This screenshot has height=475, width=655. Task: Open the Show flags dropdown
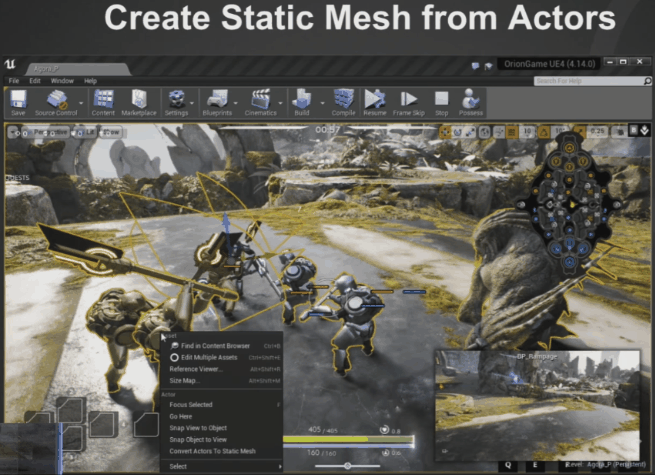point(111,132)
